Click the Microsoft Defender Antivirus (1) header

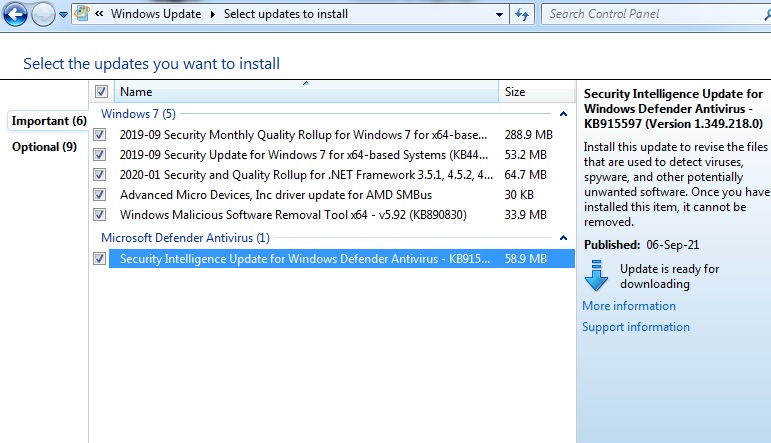(x=185, y=238)
